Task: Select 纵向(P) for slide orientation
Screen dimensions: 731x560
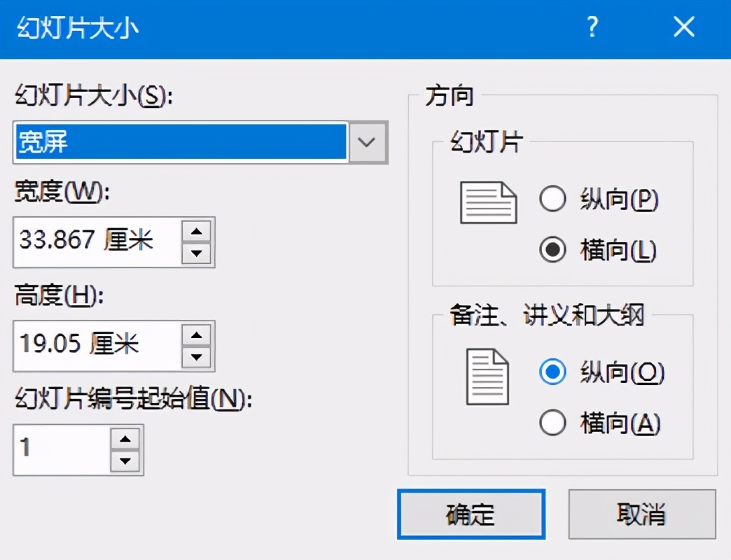Action: (553, 200)
